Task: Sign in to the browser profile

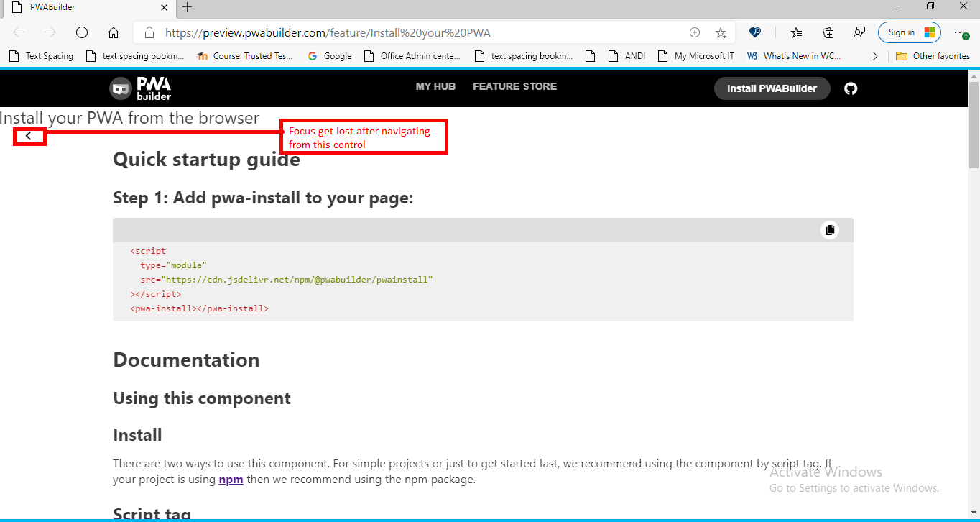Action: tap(910, 32)
